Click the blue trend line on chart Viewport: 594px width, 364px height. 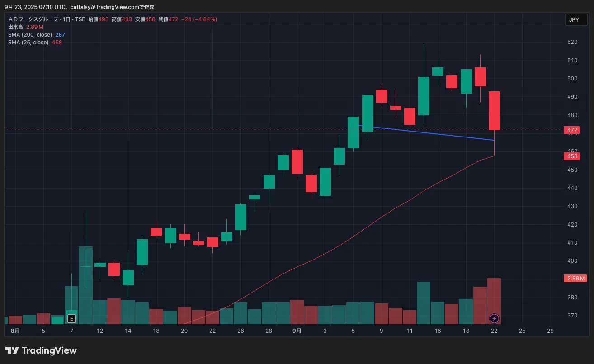[429, 133]
